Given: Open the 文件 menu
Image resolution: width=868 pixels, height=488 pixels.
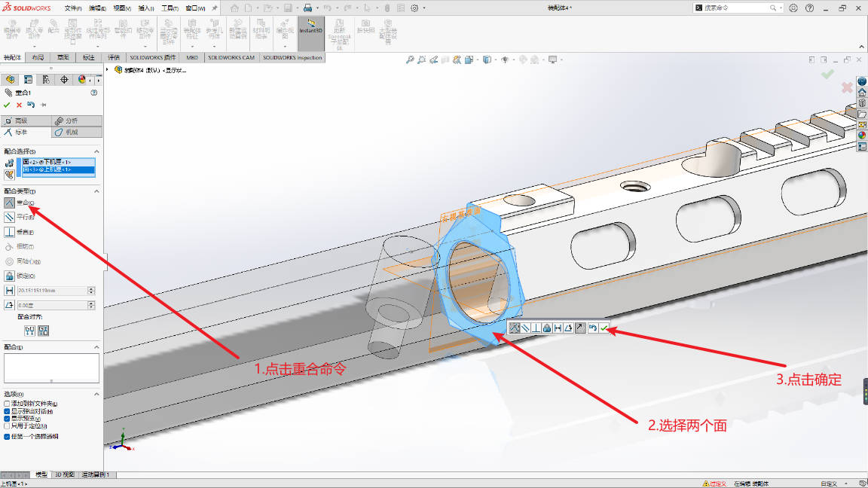Looking at the screenshot, I should coord(73,8).
